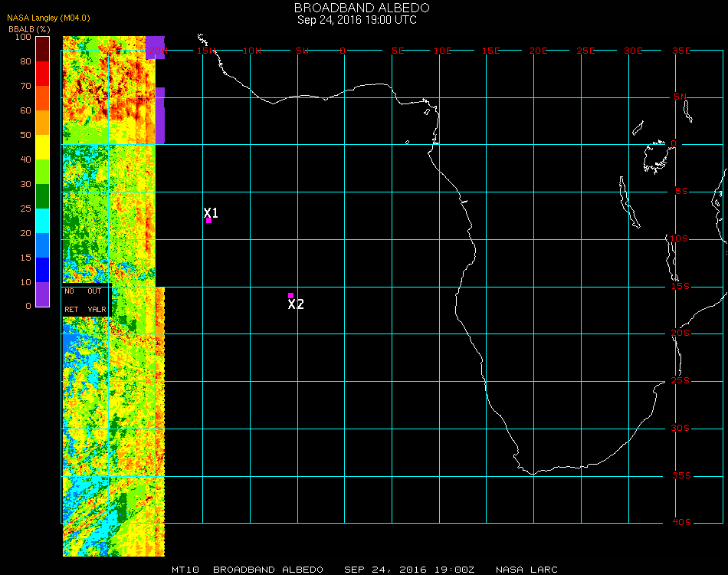Choose the yellow 40-50 albedo color band
Screen dimensions: 728x575
point(43,147)
